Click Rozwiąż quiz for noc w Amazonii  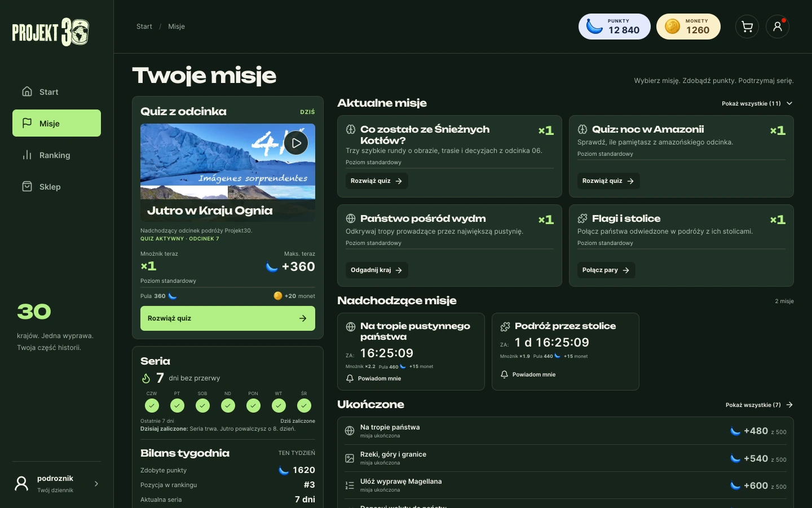[608, 181]
